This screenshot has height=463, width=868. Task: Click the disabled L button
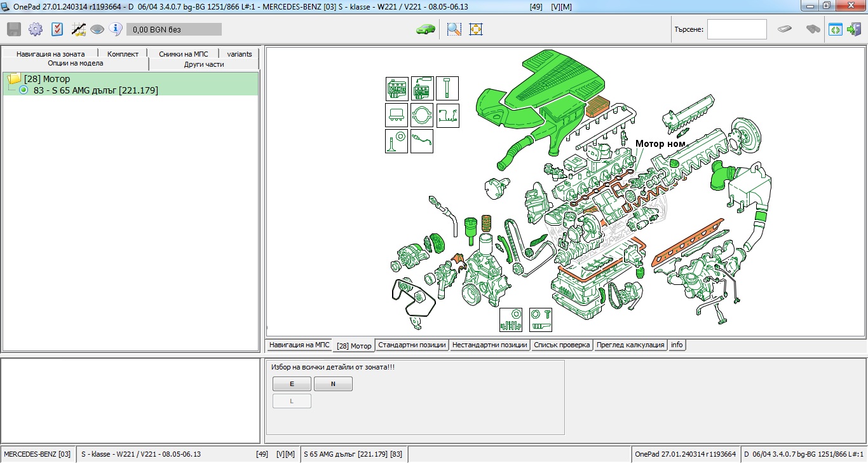292,401
